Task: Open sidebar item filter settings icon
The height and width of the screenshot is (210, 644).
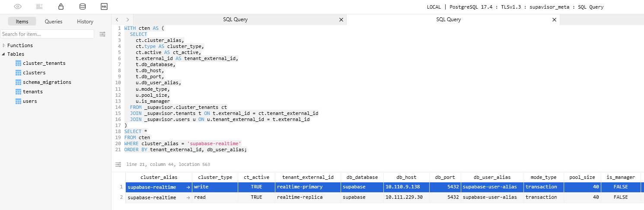Action: pyautogui.click(x=102, y=34)
